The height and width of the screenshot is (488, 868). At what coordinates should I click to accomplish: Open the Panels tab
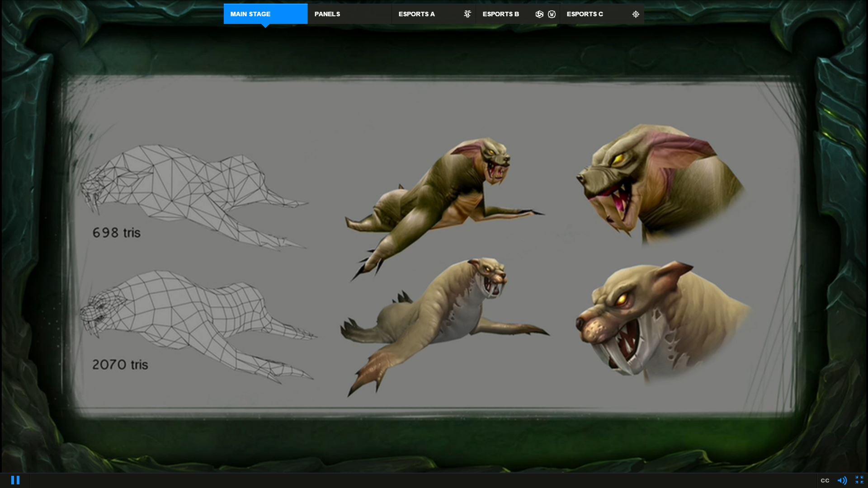tap(327, 14)
